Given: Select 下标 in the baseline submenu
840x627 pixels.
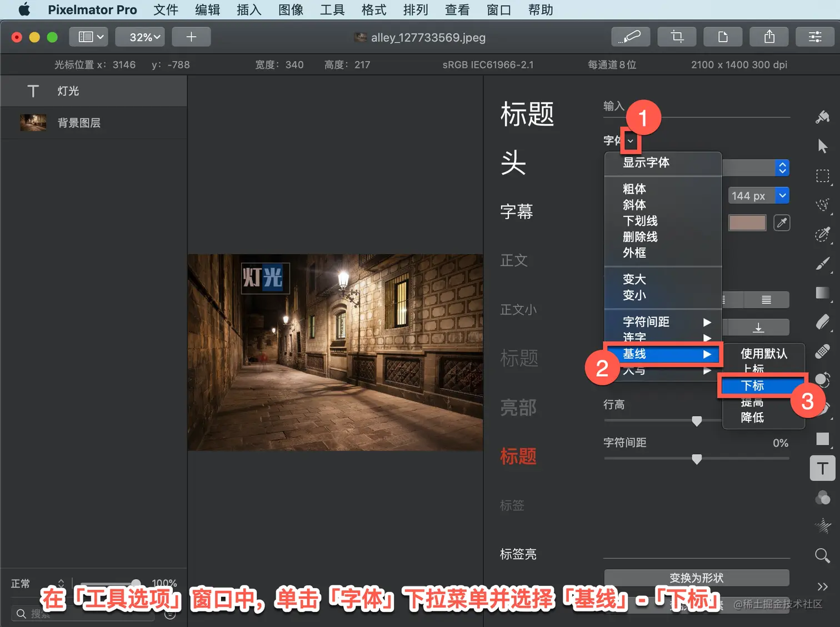Looking at the screenshot, I should click(763, 385).
